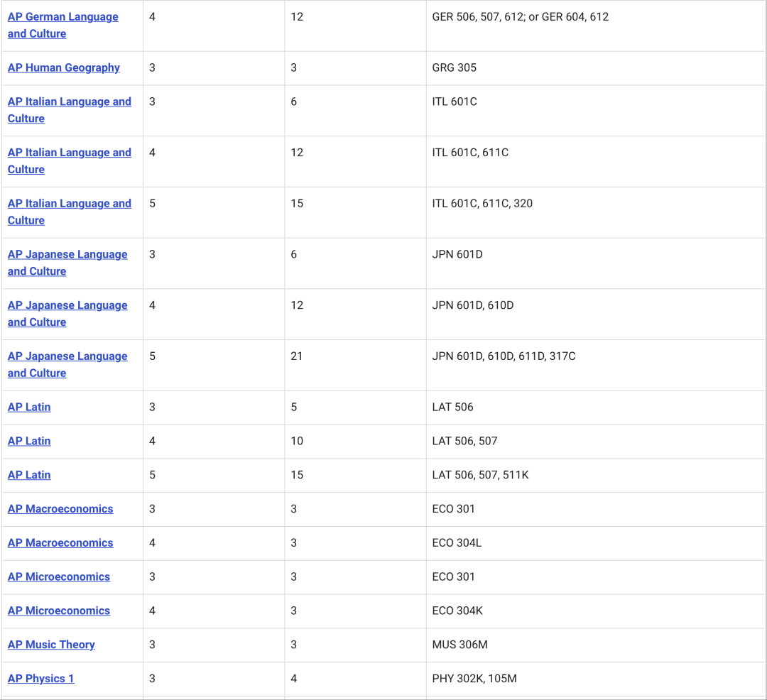Viewport: 767px width, 700px height.
Task: Open AP Japanese link in 12-credit row
Action: [67, 305]
